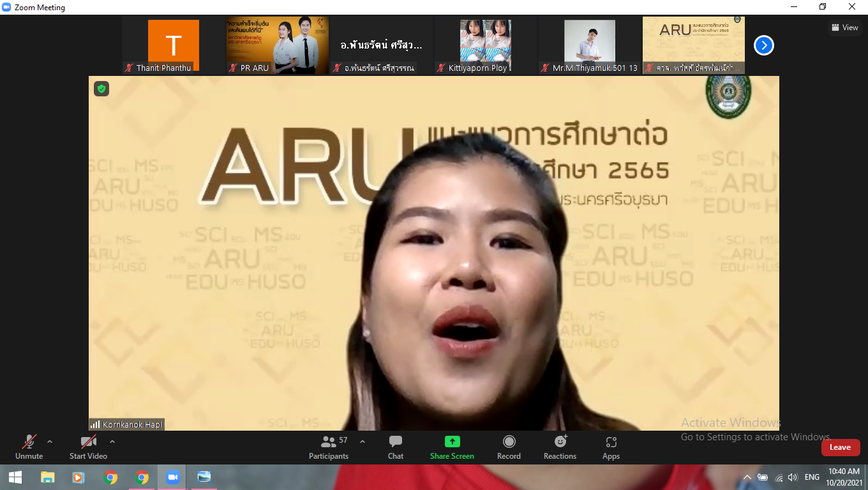Open the Reactions menu
Viewport: 868px width, 490px height.
tap(560, 447)
